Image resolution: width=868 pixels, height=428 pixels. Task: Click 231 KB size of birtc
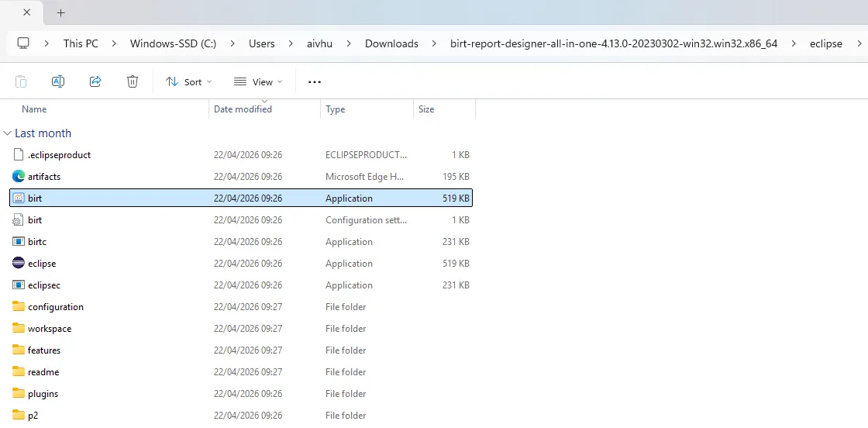456,241
